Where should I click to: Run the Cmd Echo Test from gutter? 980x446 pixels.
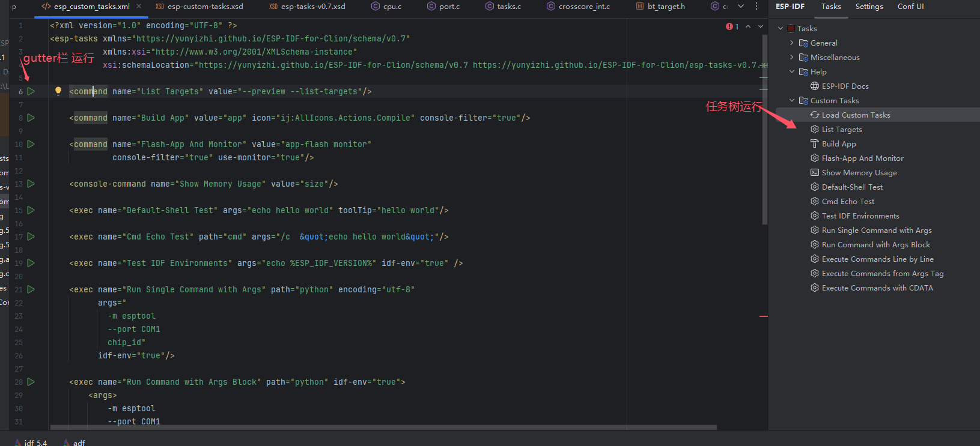pyautogui.click(x=31, y=237)
